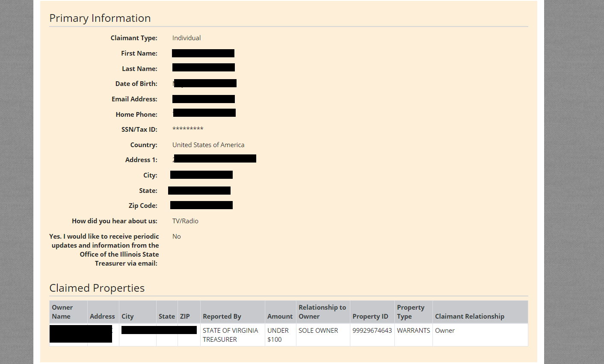Click the Property ID column header
Image resolution: width=604 pixels, height=364 pixels.
coord(370,316)
